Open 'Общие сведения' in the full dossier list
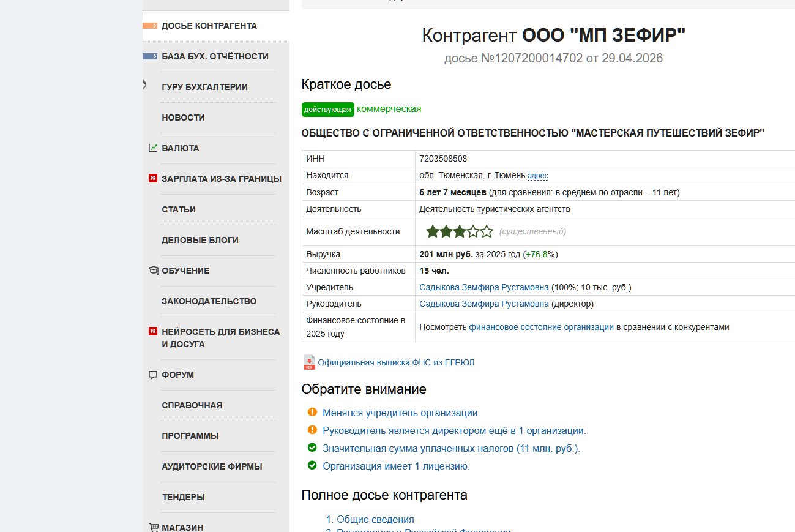Screen dimensions: 795x532 coord(375,519)
